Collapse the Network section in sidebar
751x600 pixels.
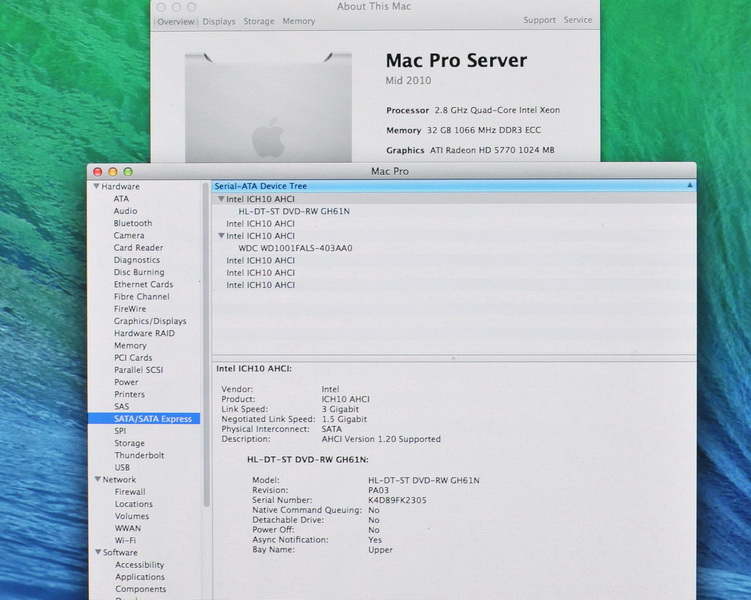(x=97, y=479)
